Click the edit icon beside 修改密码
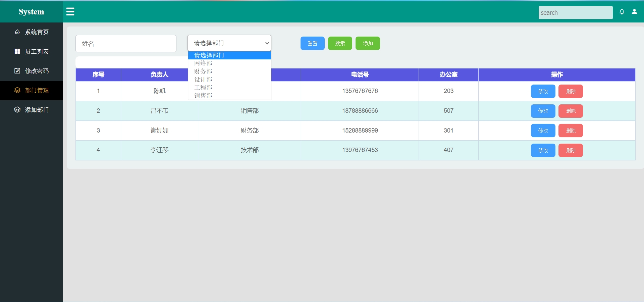This screenshot has width=644, height=302. coord(17,71)
